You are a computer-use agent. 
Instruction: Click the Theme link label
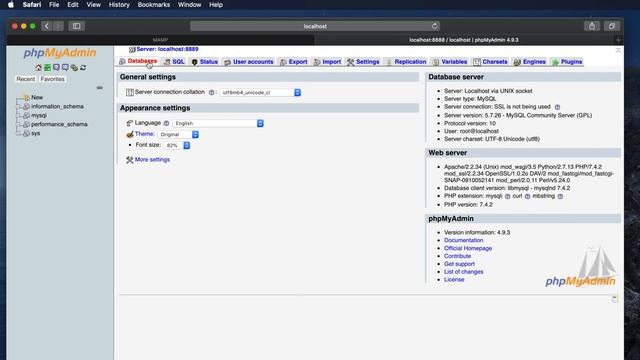[x=144, y=134]
